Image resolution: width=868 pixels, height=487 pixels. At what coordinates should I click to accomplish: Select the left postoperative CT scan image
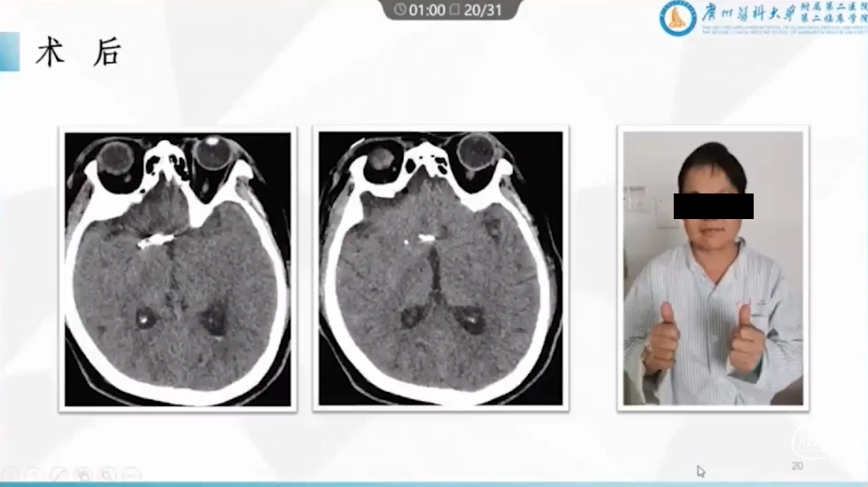click(177, 269)
